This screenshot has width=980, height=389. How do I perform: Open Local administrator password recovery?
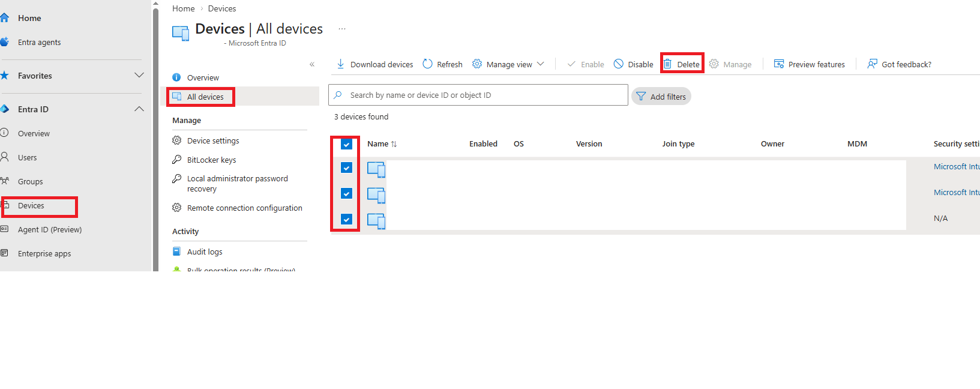point(238,184)
